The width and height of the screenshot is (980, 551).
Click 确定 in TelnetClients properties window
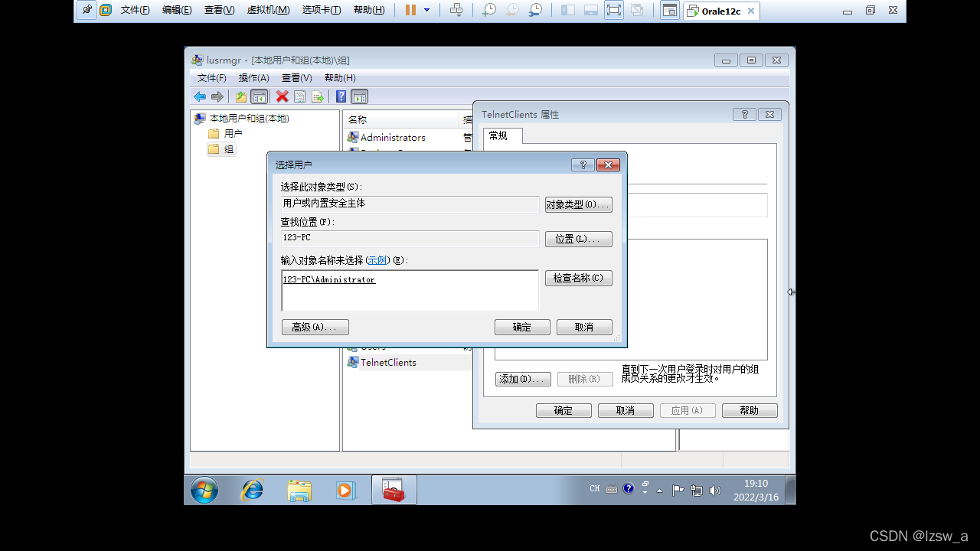click(x=563, y=410)
